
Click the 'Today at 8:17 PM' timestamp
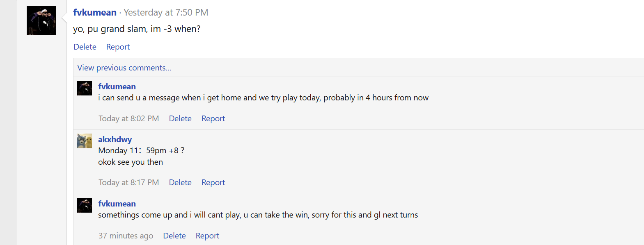pos(128,183)
